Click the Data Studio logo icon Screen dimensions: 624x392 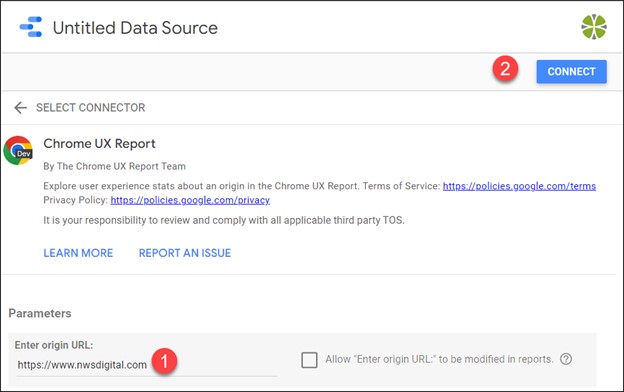pos(31,27)
